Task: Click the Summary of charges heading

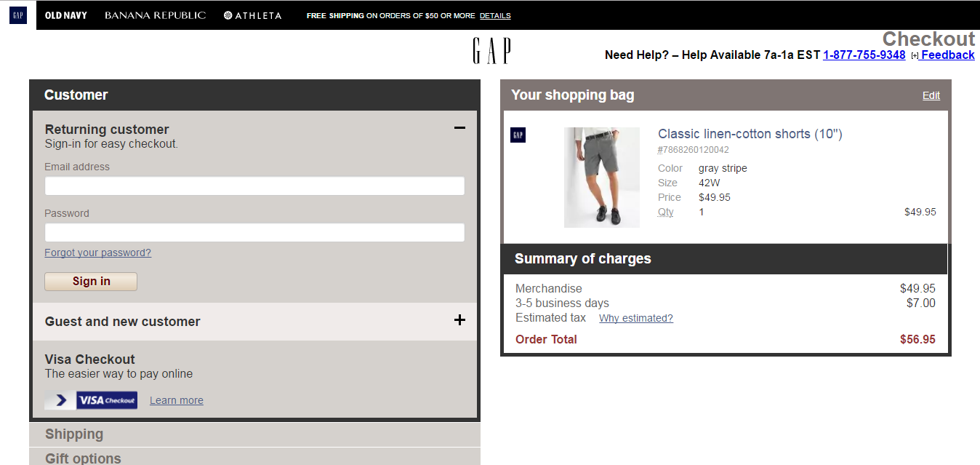Action: (x=583, y=259)
